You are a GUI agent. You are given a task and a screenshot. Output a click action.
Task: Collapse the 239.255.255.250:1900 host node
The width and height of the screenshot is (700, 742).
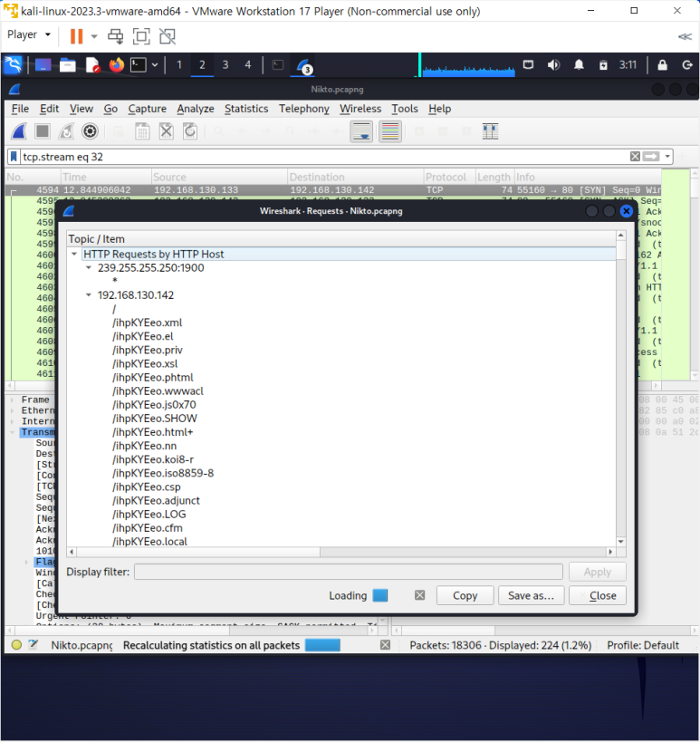[x=89, y=268]
